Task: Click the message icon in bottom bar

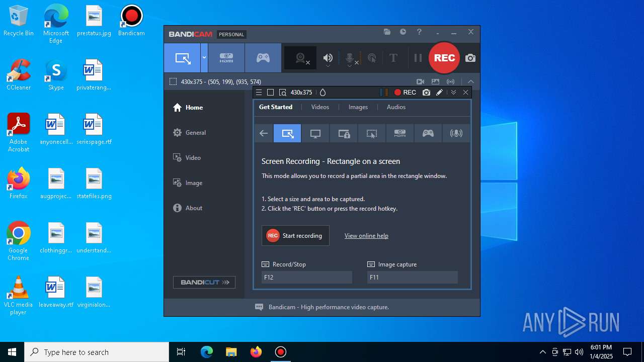Action: click(x=259, y=307)
